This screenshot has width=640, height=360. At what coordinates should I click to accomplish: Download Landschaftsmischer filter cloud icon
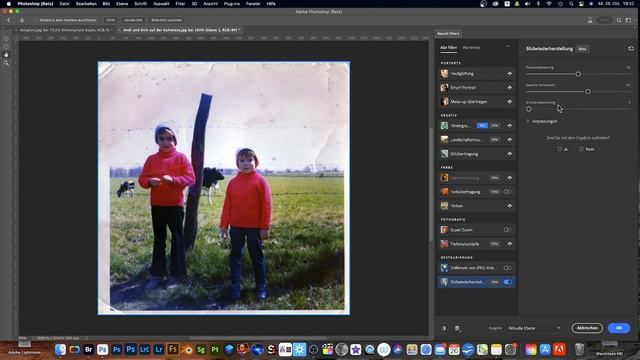coord(509,140)
